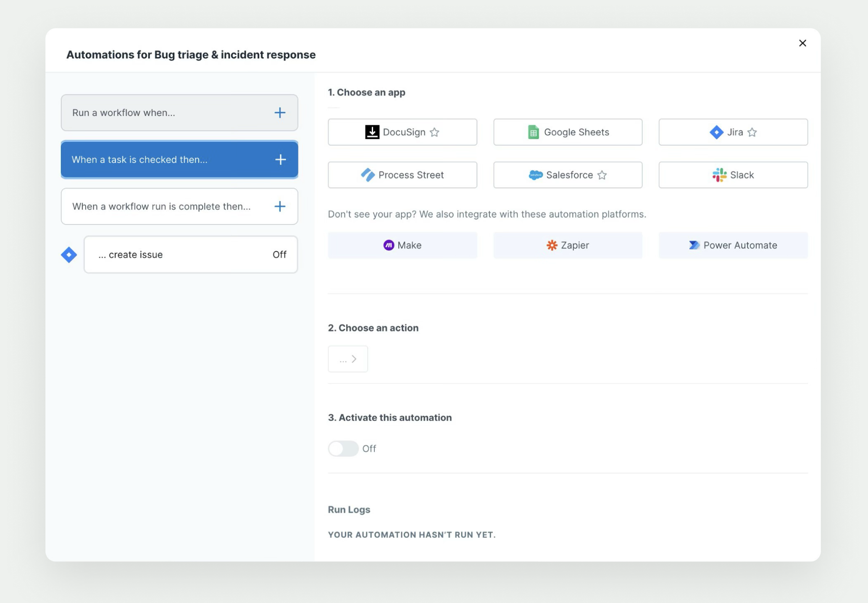Click the Jira logo in the app grid
Screen dimensions: 868x603
tap(716, 132)
